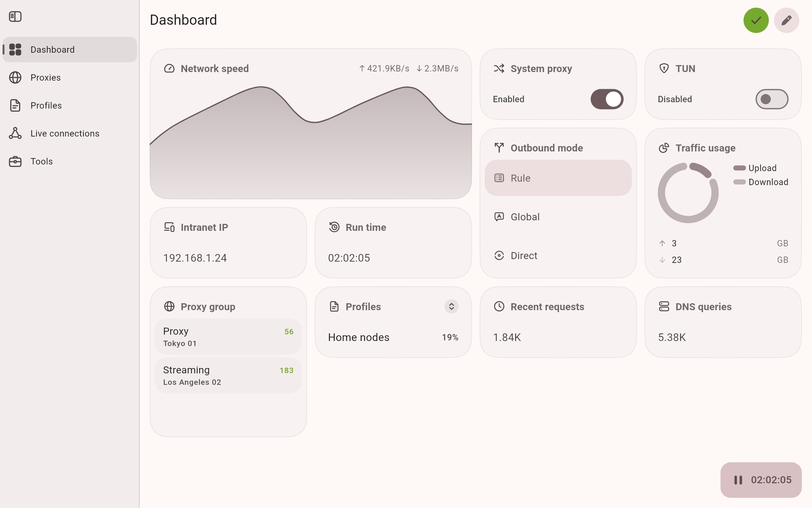Image resolution: width=812 pixels, height=508 pixels.
Task: Click the DNS queries server icon
Action: coord(664,306)
